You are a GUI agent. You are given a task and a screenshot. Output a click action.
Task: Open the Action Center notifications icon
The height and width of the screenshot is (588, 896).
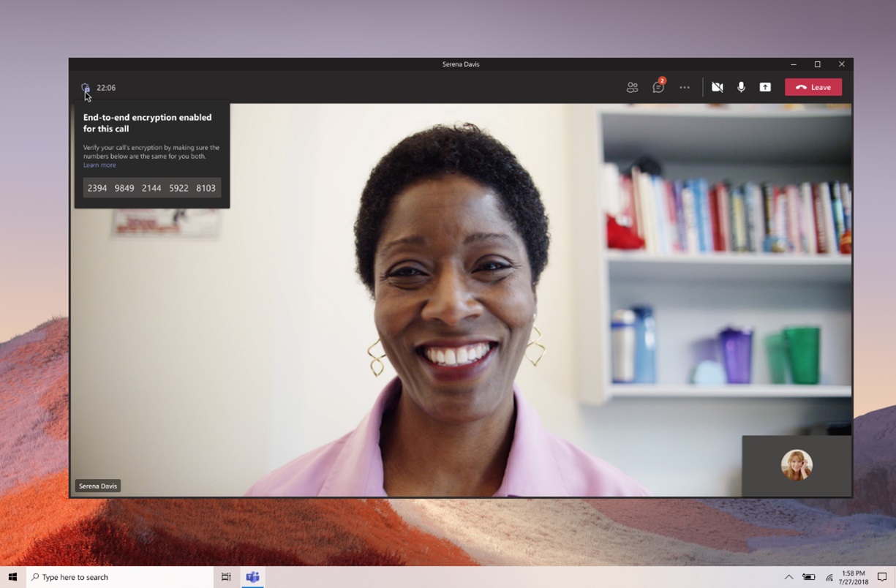click(x=882, y=577)
